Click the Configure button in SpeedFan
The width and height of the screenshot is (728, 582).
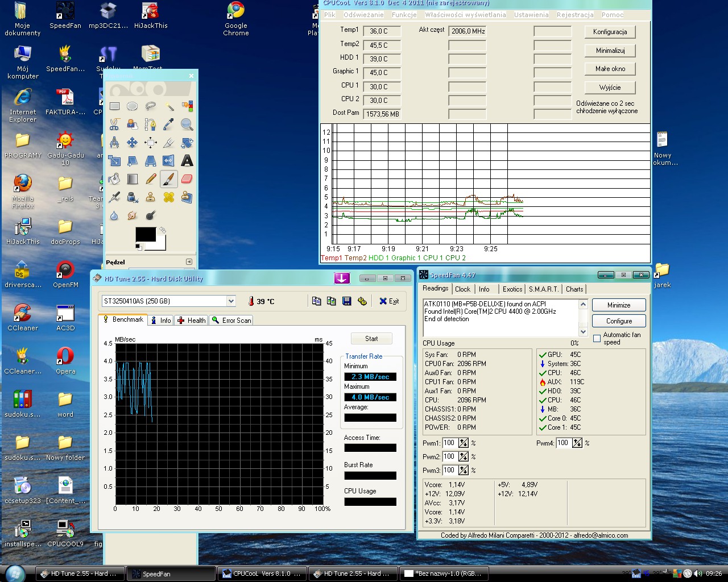click(619, 321)
